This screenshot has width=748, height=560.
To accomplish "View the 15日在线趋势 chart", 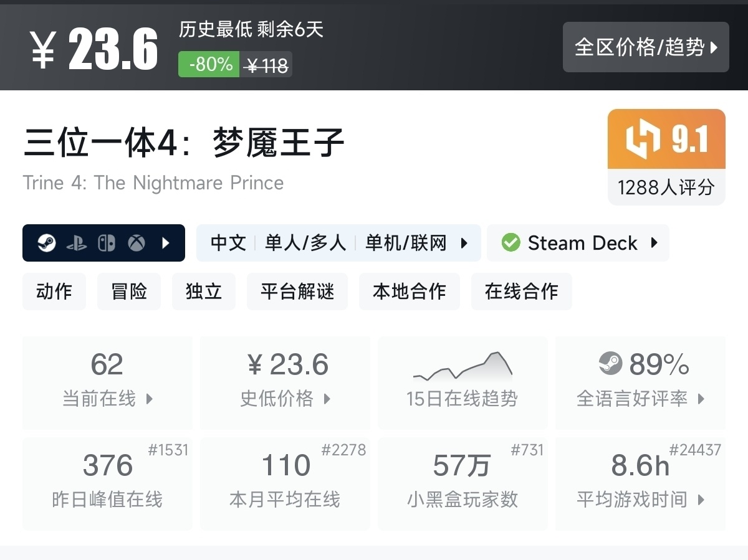I will pyautogui.click(x=462, y=382).
